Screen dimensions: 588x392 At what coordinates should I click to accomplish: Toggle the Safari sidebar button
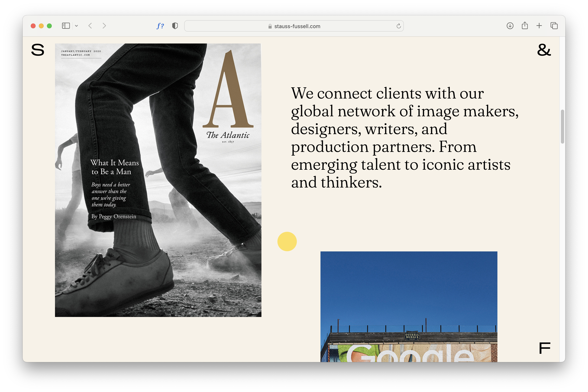pyautogui.click(x=66, y=26)
